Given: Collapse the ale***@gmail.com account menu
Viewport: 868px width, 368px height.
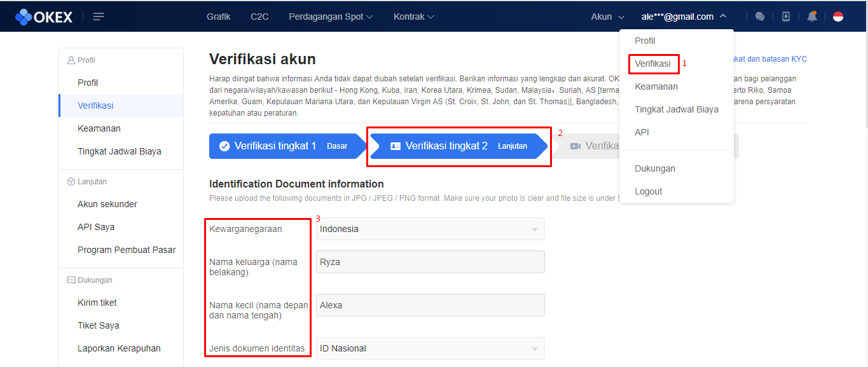Looking at the screenshot, I should pos(684,17).
